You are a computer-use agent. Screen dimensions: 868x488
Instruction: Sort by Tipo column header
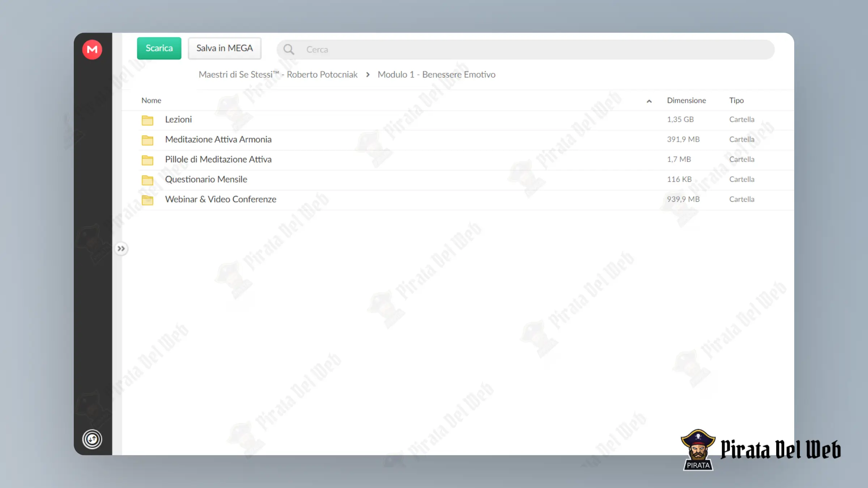click(736, 100)
